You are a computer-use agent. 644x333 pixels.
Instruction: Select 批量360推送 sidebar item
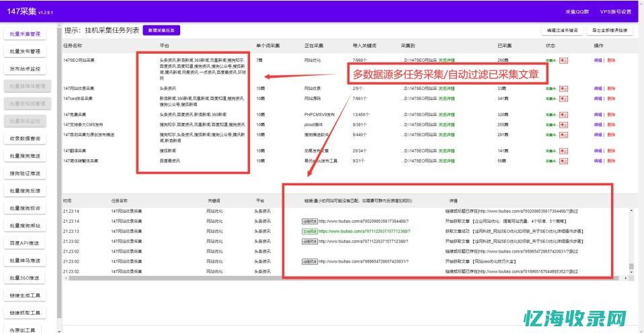coord(25,278)
